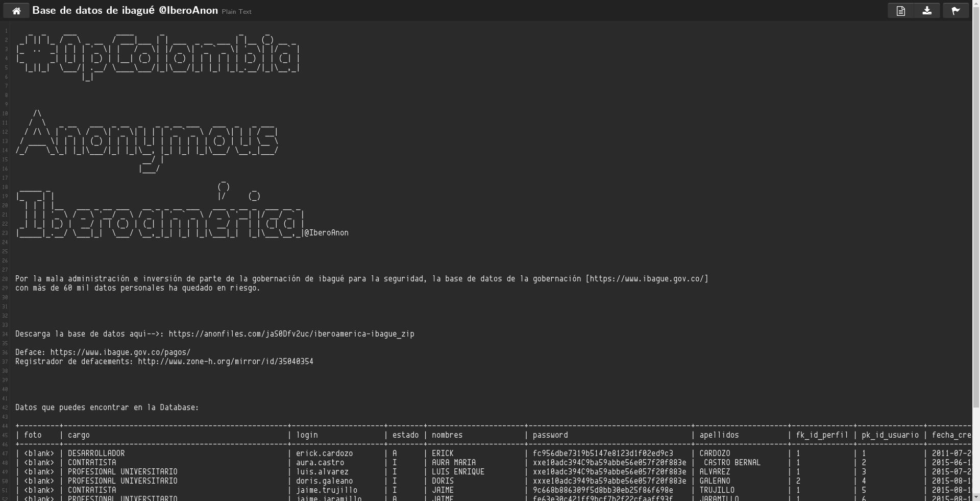Click the "Registrador de defacements:" label

(75, 362)
